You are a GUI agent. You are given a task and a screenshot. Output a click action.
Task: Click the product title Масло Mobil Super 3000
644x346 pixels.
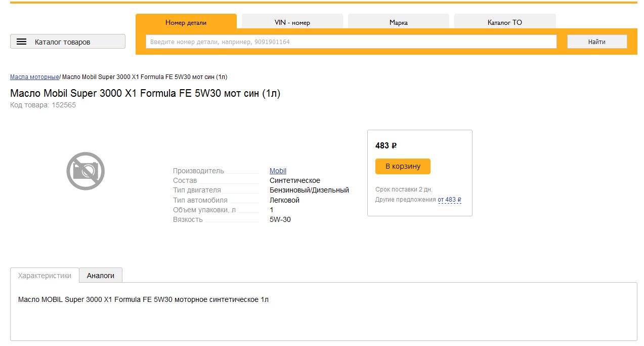145,93
